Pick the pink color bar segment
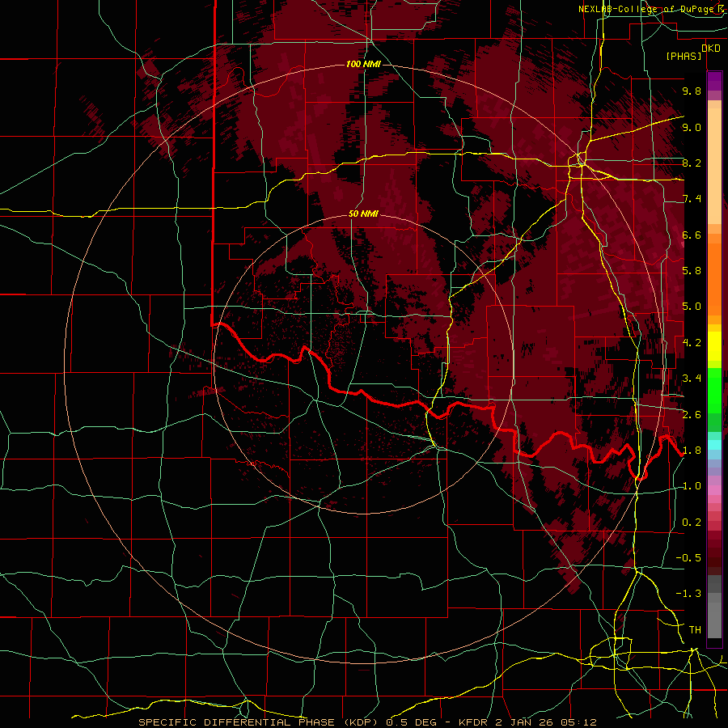 pos(714,490)
